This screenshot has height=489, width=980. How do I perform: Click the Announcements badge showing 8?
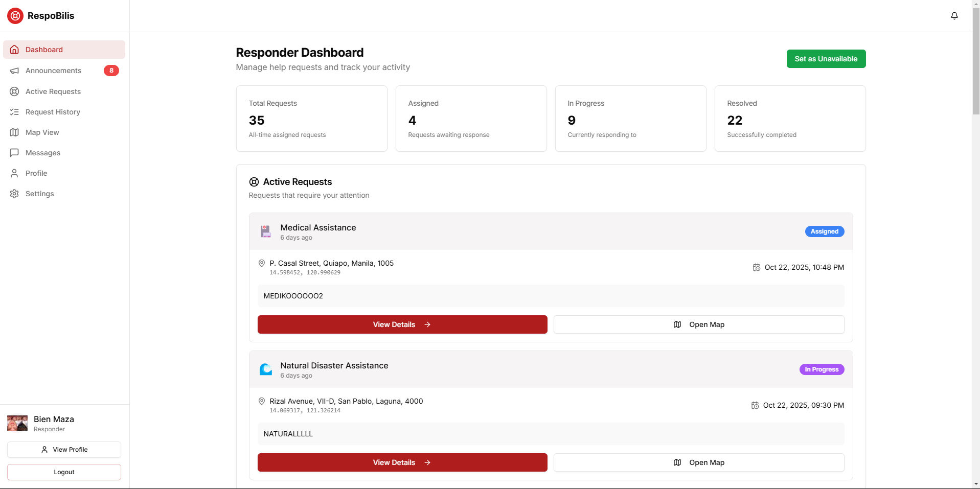(111, 71)
